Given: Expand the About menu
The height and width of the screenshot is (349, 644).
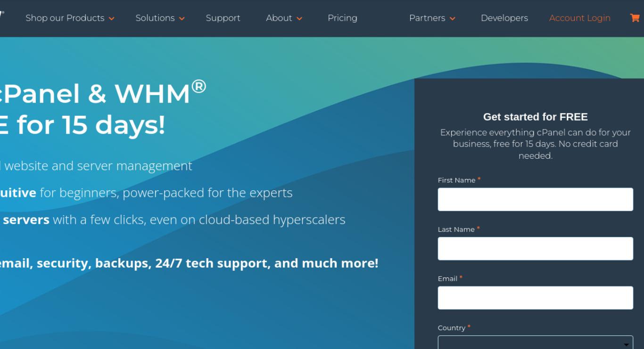Looking at the screenshot, I should point(284,18).
